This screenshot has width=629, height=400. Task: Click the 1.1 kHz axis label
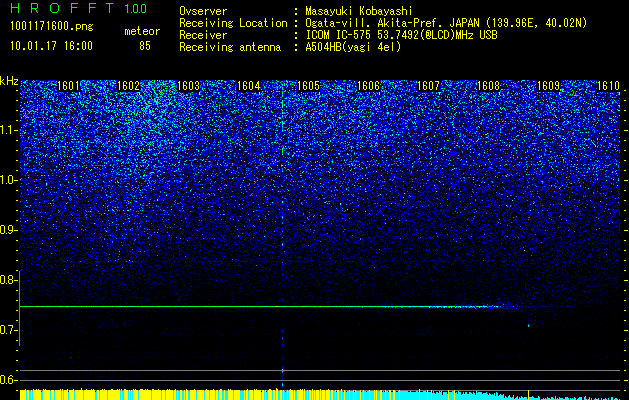(8, 130)
